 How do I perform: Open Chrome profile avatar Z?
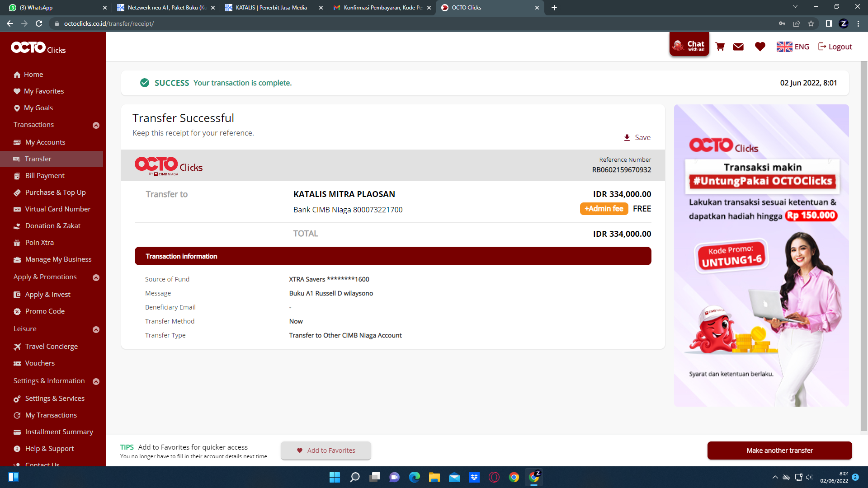pyautogui.click(x=844, y=23)
